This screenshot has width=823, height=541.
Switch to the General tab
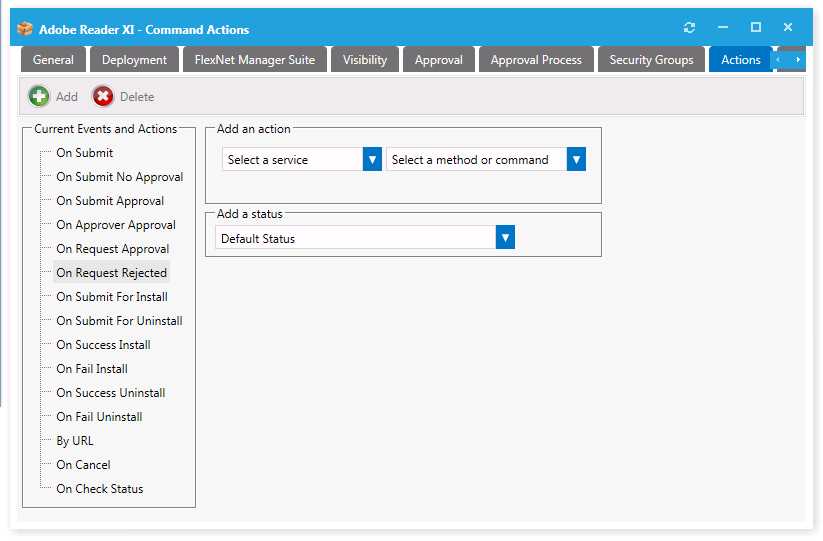point(53,60)
